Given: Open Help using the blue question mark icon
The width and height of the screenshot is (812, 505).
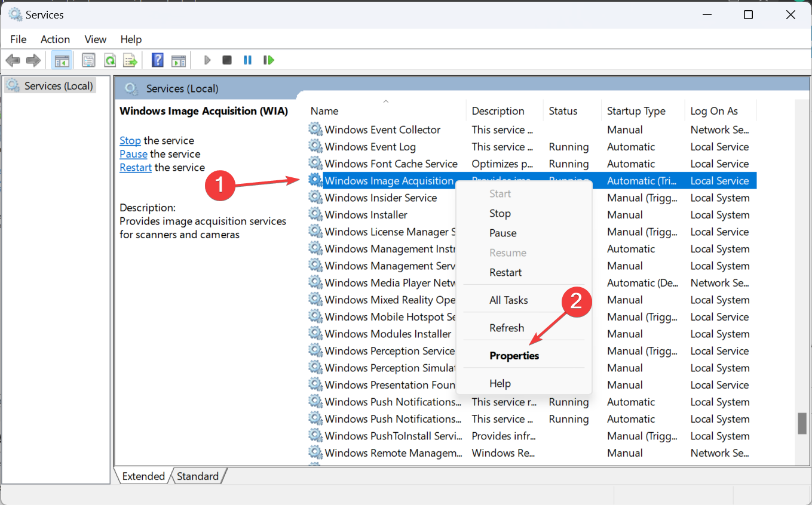Looking at the screenshot, I should pyautogui.click(x=157, y=60).
